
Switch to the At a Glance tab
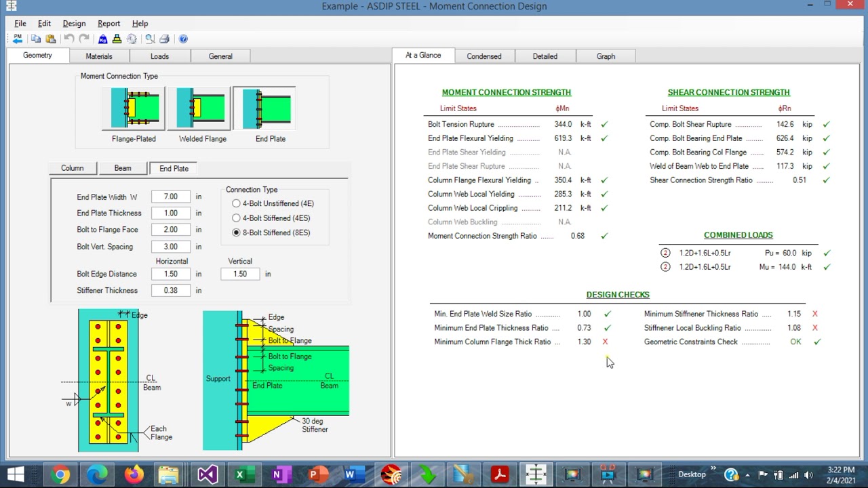tap(423, 56)
